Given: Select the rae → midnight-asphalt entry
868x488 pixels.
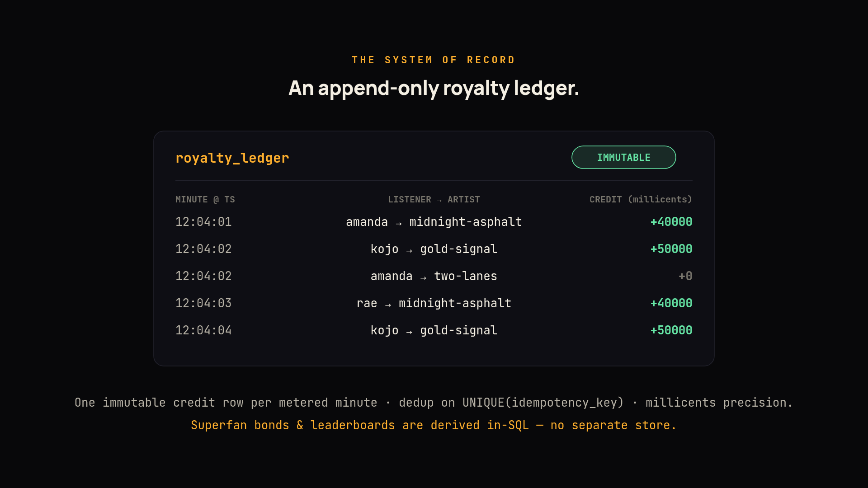Looking at the screenshot, I should click(x=434, y=303).
